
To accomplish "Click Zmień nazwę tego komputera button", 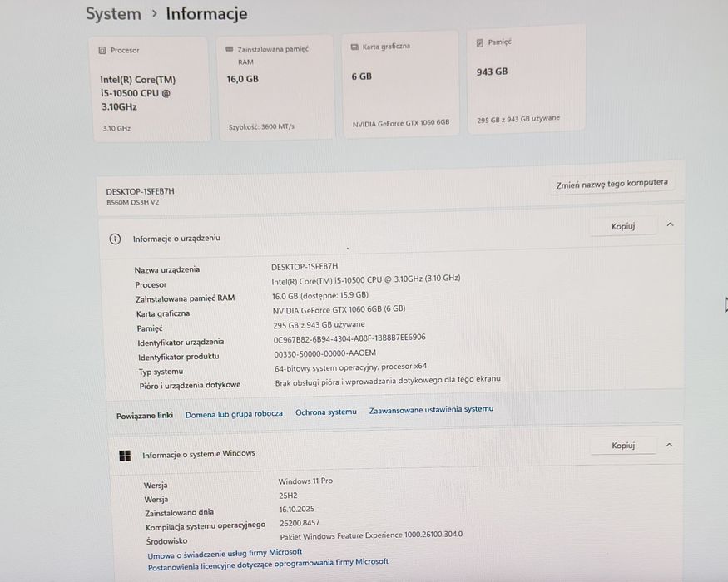I will 612,184.
